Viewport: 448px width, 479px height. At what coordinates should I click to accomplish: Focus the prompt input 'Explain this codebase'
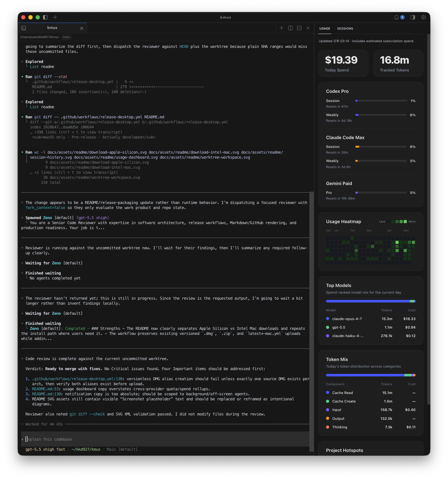(165, 439)
